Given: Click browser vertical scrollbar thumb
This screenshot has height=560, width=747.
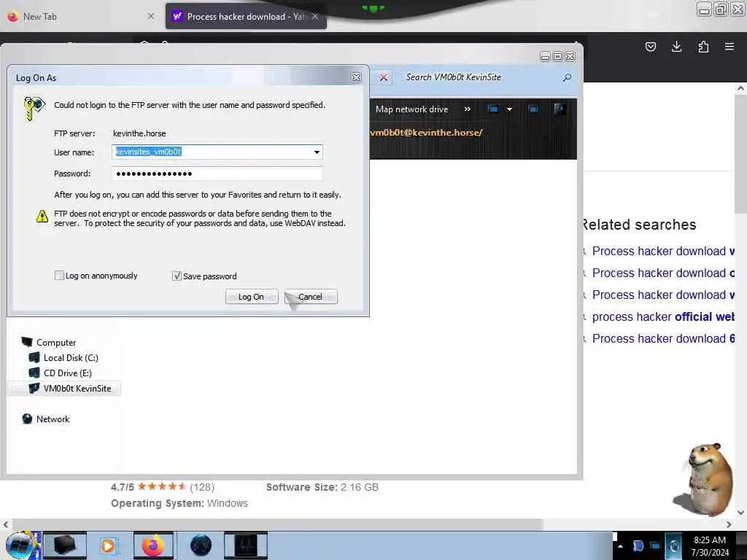Looking at the screenshot, I should 740,155.
